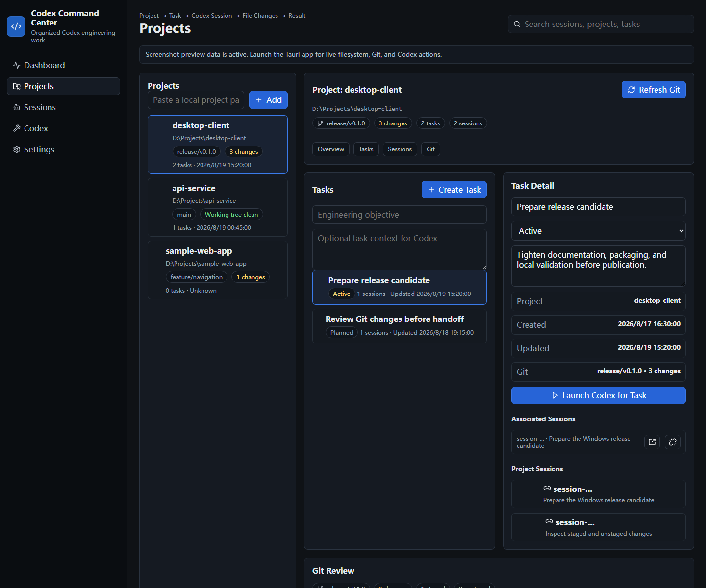The height and width of the screenshot is (588, 706).
Task: Select the desktop-client project card
Action: (x=217, y=145)
